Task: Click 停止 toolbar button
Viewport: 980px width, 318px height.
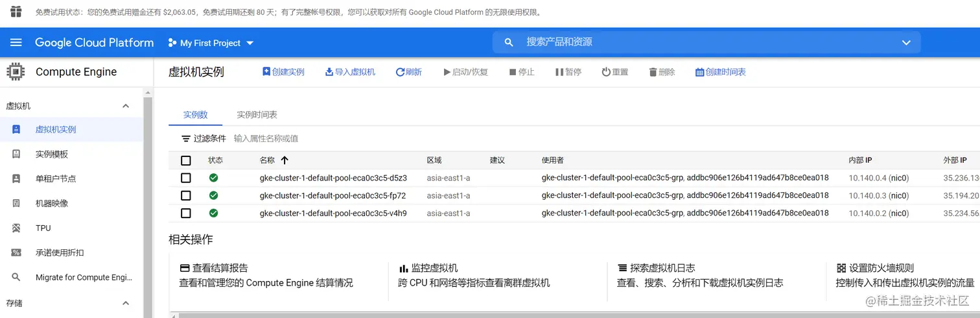Action: (522, 72)
